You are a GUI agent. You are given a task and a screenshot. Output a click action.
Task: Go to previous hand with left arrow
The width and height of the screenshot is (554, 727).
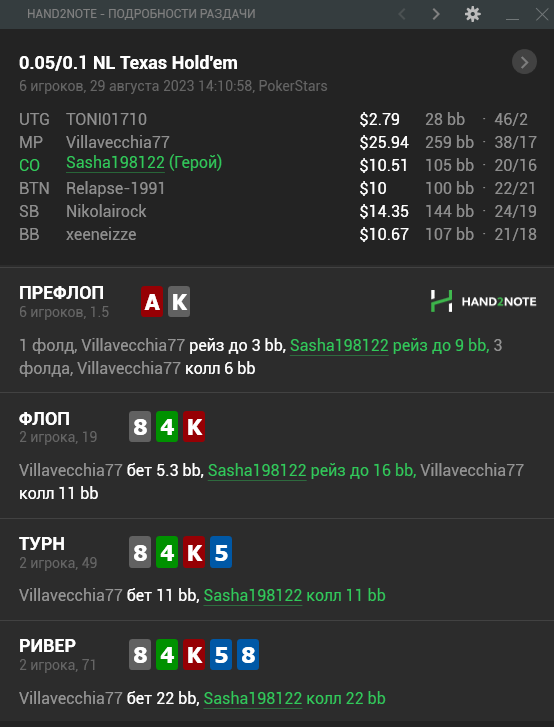[x=402, y=14]
